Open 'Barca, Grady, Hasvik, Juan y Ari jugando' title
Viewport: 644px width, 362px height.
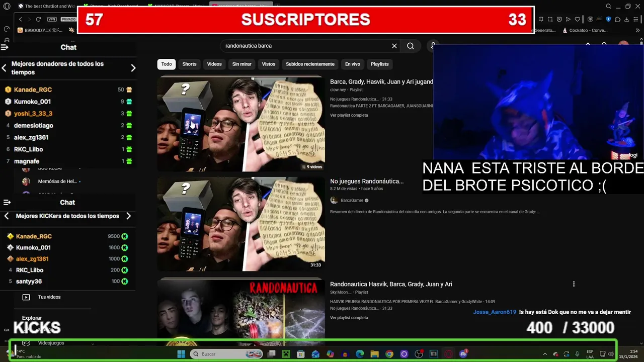pyautogui.click(x=381, y=81)
